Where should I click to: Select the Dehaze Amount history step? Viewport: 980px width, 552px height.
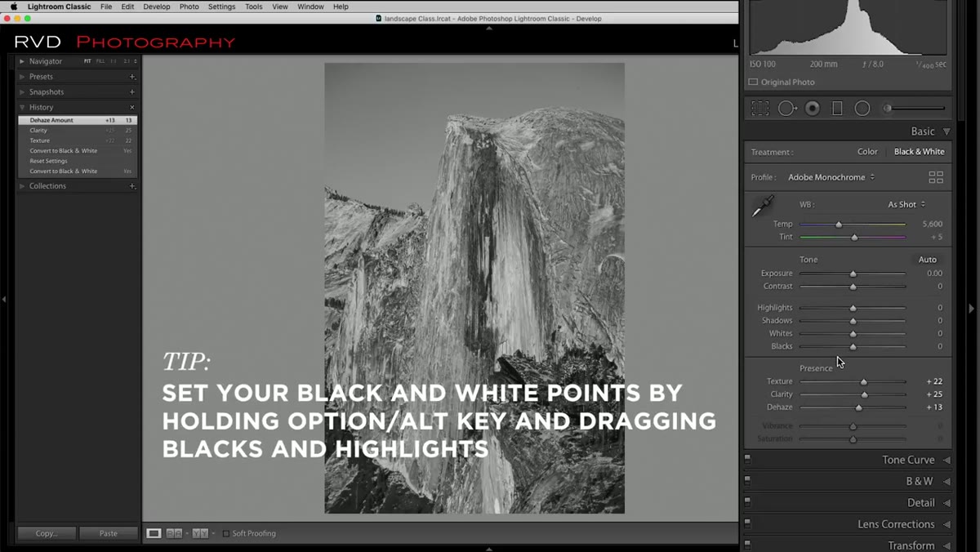pos(78,120)
